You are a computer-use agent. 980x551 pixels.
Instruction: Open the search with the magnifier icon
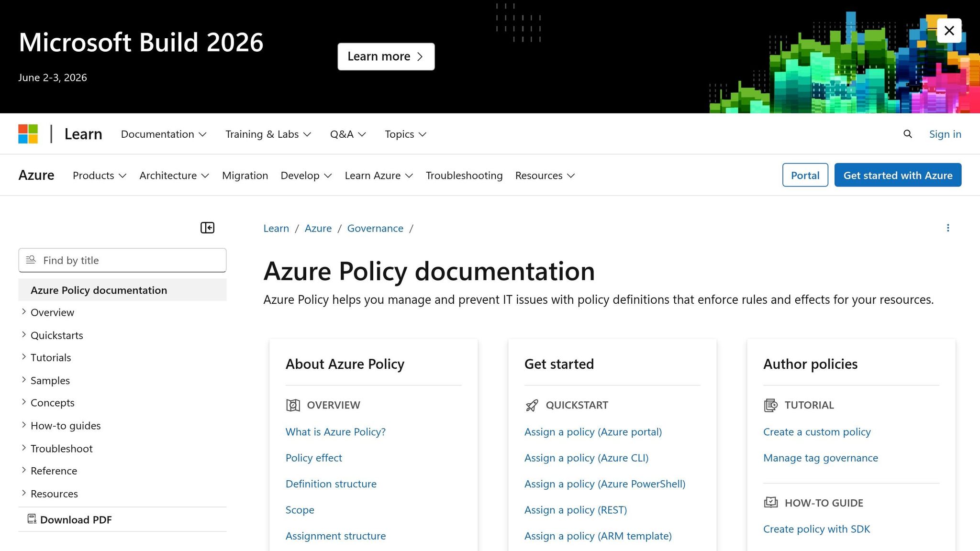coord(907,134)
